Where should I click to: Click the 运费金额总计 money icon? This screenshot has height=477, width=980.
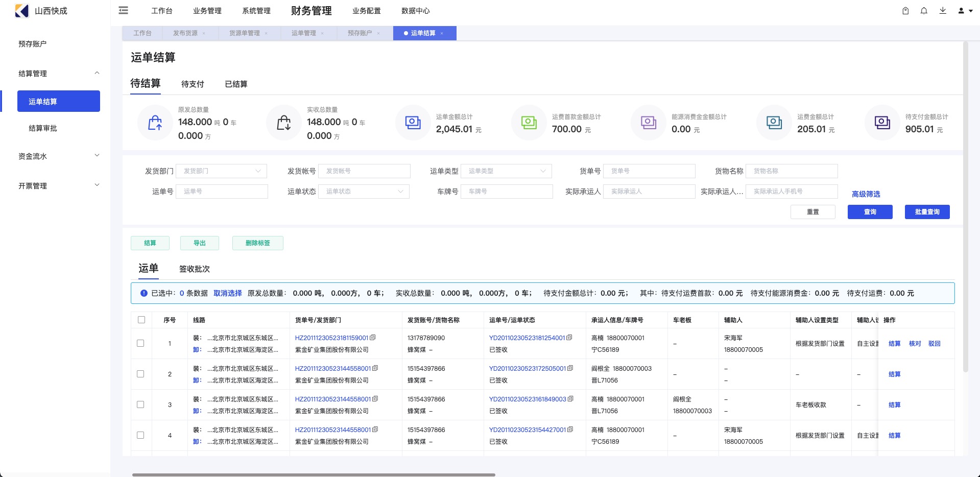click(x=774, y=123)
